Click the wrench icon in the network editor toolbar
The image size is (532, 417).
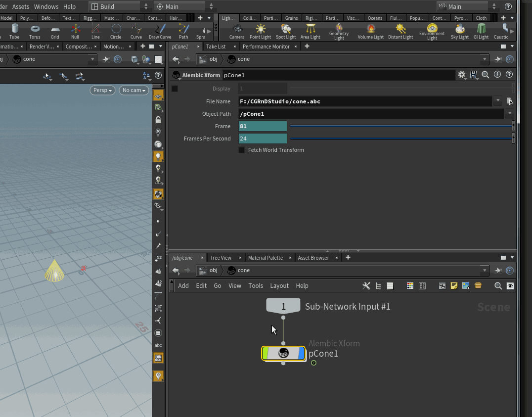coord(366,286)
